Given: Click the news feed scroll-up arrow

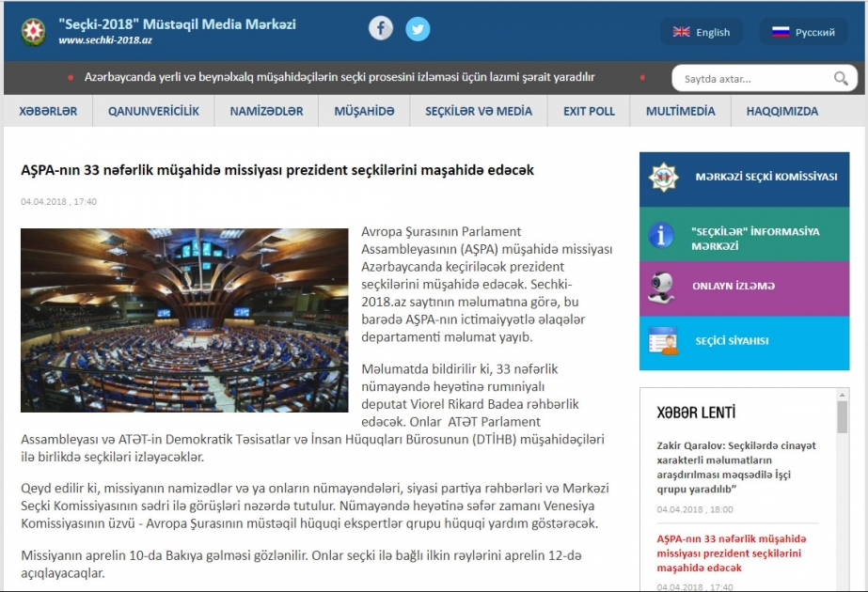Looking at the screenshot, I should point(842,395).
